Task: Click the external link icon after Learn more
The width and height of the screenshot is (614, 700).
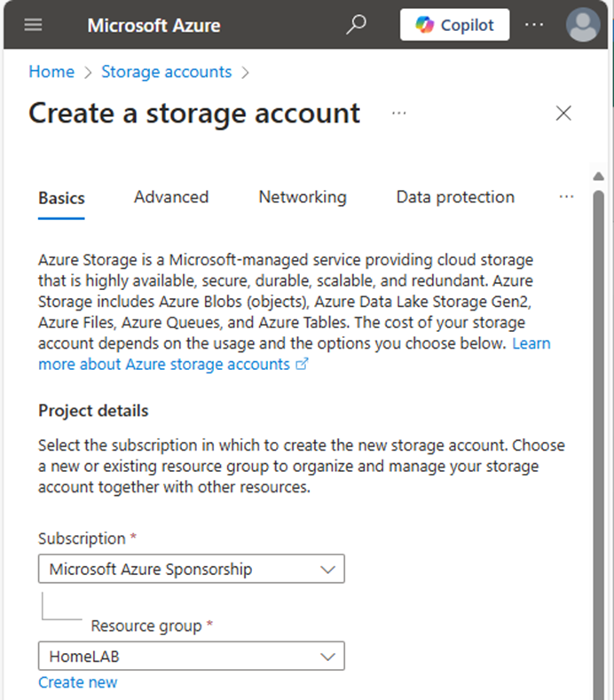Action: click(302, 364)
